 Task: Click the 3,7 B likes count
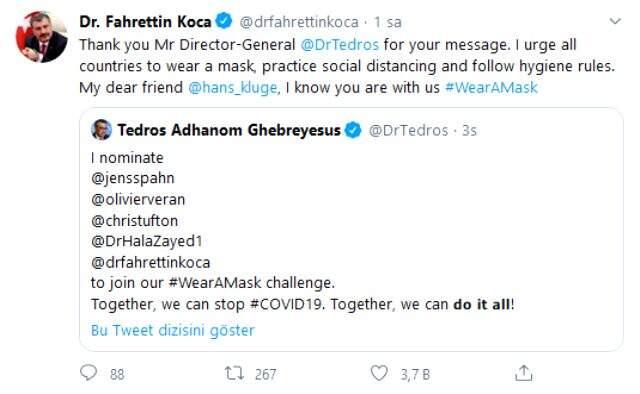point(415,374)
